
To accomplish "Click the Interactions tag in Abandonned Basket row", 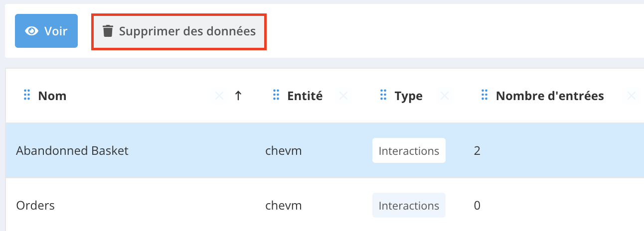I will (409, 151).
